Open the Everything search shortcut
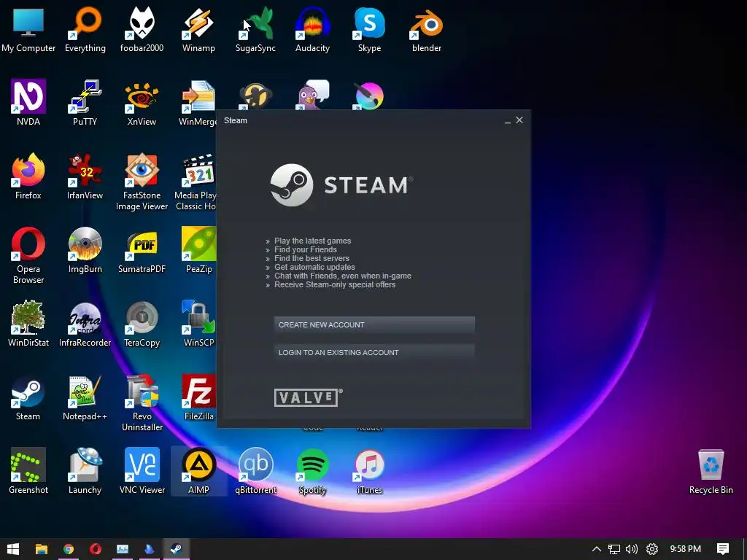The width and height of the screenshot is (747, 560). point(85,29)
